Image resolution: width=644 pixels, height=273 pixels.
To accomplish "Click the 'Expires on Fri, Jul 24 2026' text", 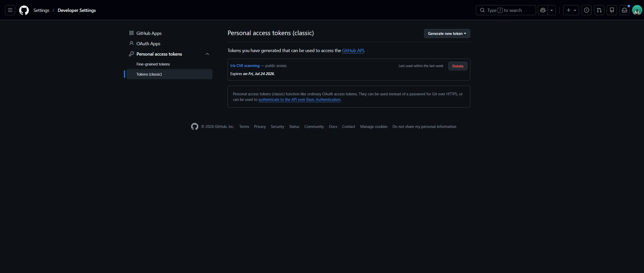I will coord(253,74).
